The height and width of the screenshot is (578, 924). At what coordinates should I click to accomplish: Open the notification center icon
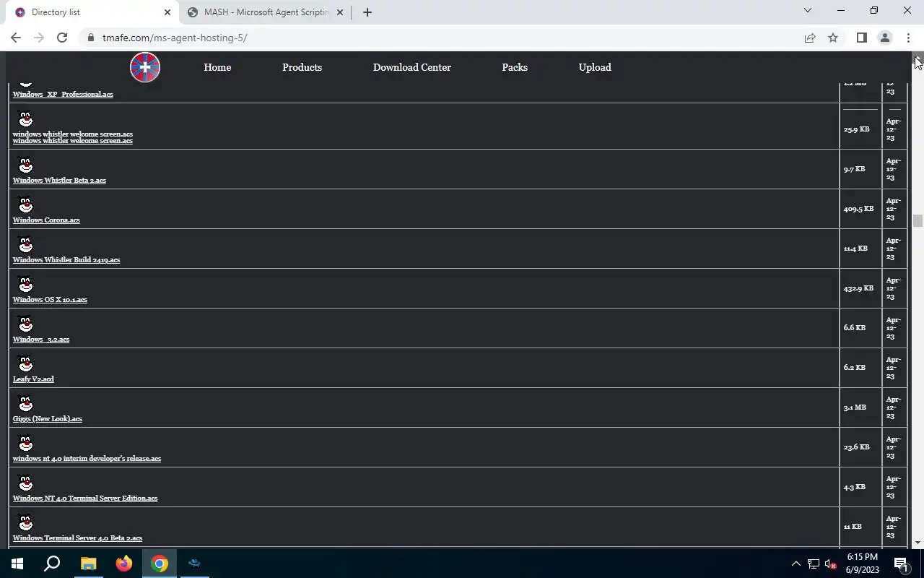901,564
